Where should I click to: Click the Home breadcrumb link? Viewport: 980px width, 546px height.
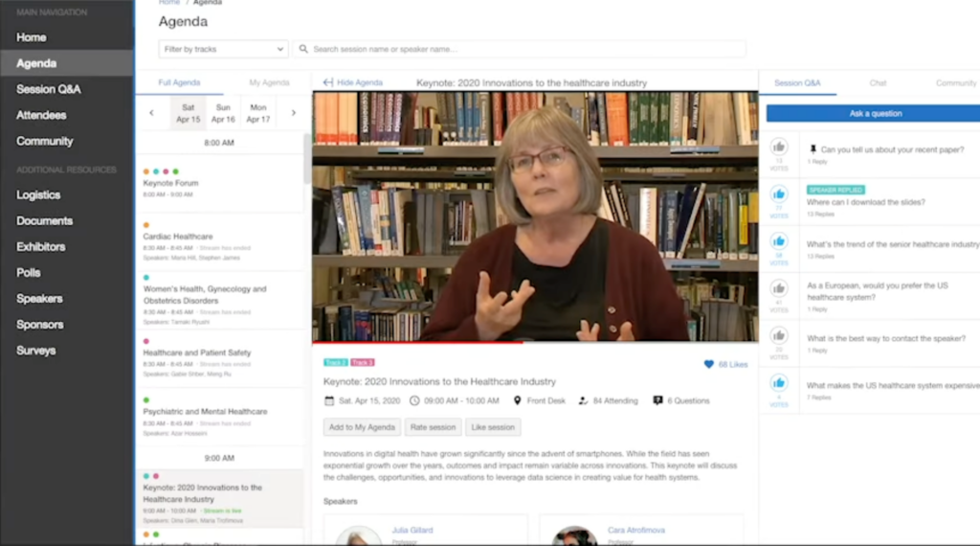[x=168, y=3]
